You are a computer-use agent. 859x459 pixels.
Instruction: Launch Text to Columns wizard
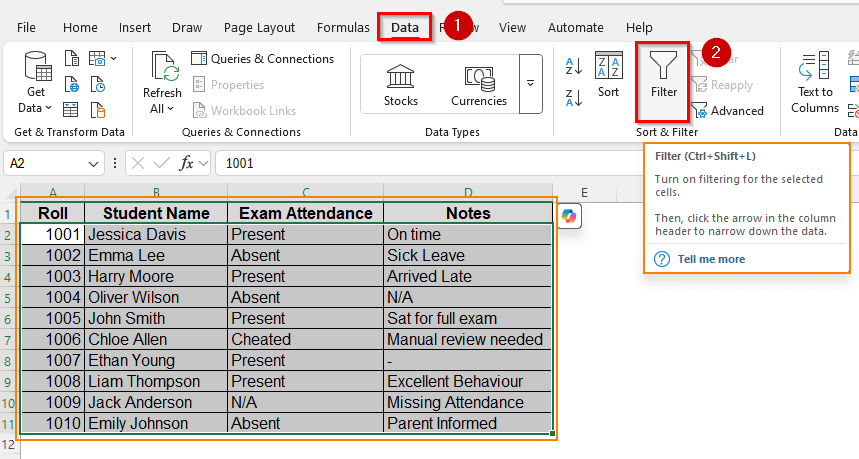pyautogui.click(x=814, y=85)
